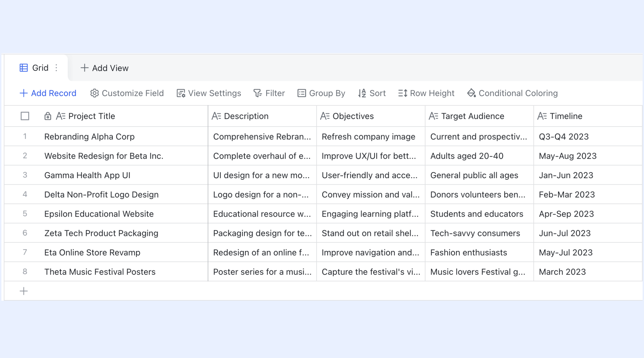Open the Row Height menu
The image size is (644, 358).
click(426, 93)
